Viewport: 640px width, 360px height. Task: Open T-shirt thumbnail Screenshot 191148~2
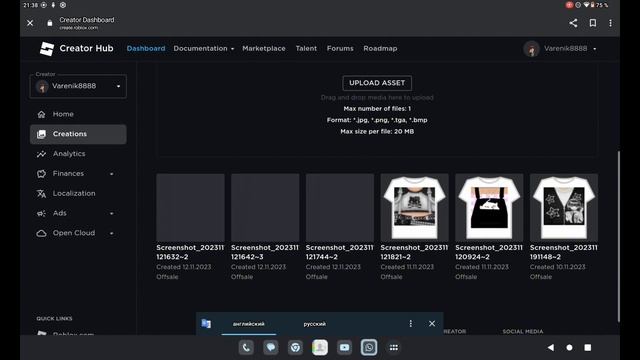coord(564,207)
